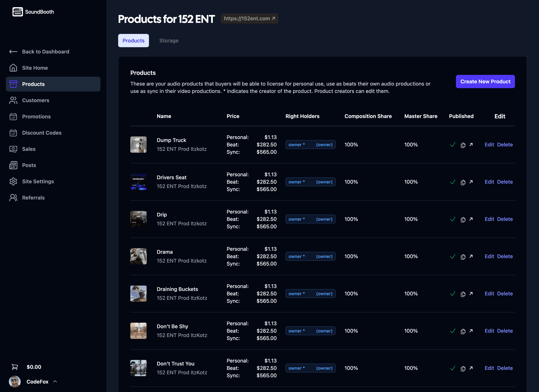Viewport: 539px width, 392px height.
Task: Click Create New Product
Action: pyautogui.click(x=485, y=81)
